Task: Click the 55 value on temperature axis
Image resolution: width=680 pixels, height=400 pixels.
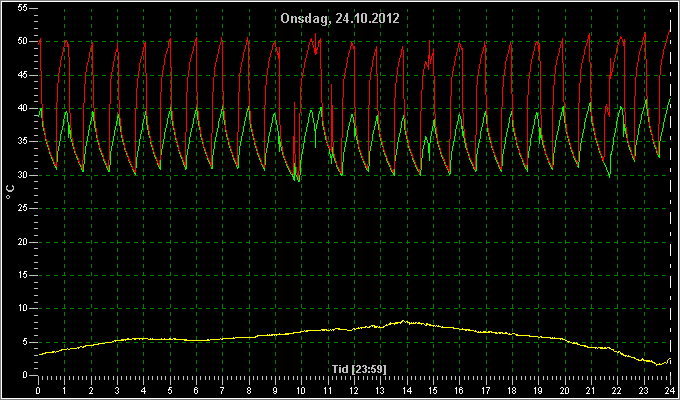Action: coord(23,8)
